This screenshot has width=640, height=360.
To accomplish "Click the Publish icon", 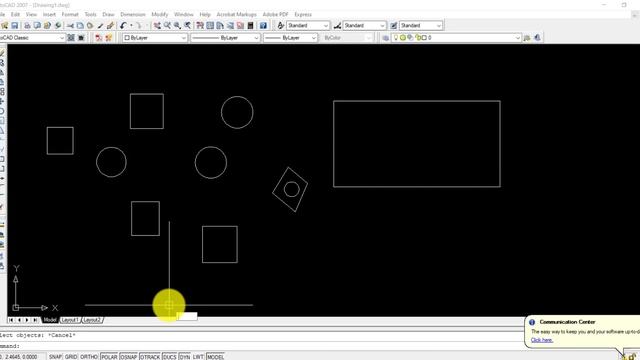I will click(x=47, y=25).
